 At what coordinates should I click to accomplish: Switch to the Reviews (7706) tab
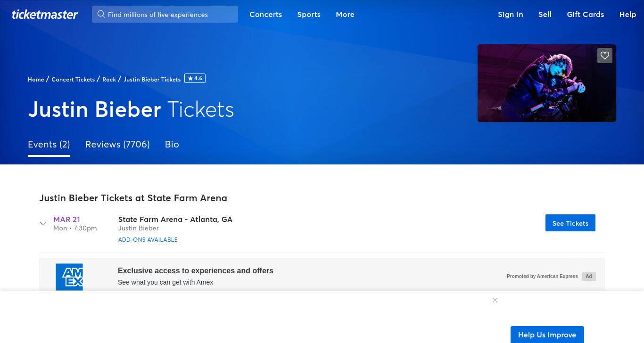pos(117,145)
